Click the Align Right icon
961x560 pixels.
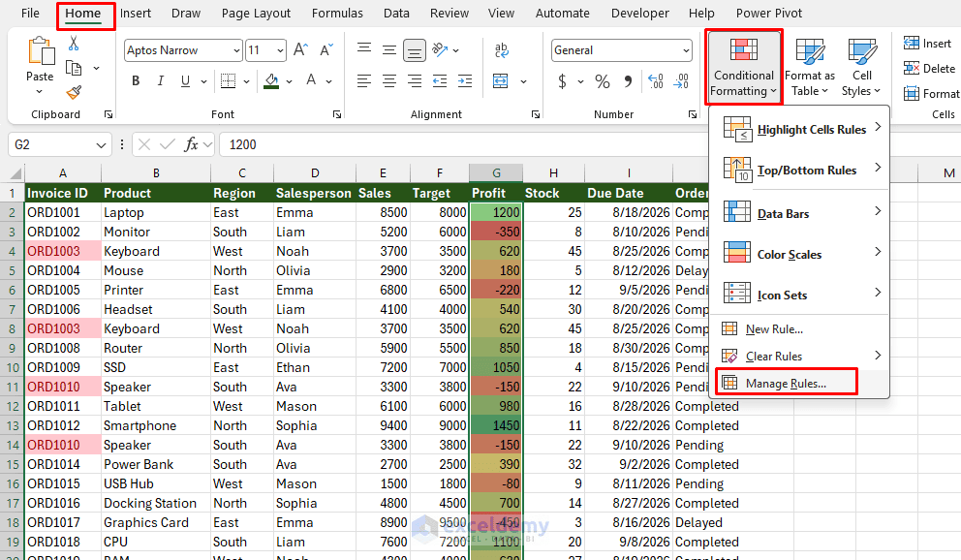pos(415,80)
